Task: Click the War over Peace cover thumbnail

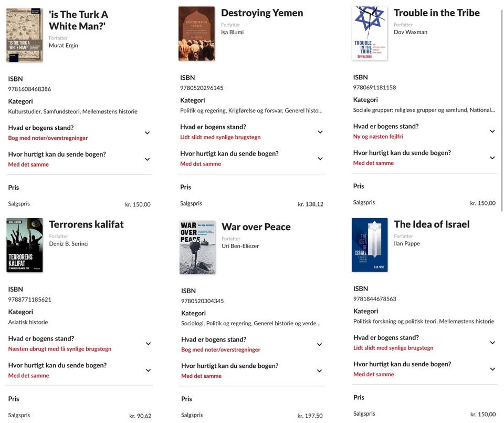Action: click(197, 247)
